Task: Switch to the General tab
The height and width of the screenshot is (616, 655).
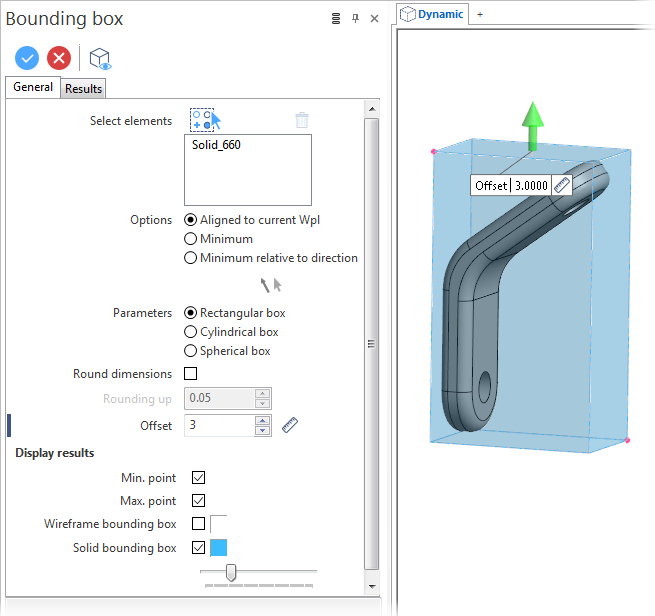Action: [33, 87]
